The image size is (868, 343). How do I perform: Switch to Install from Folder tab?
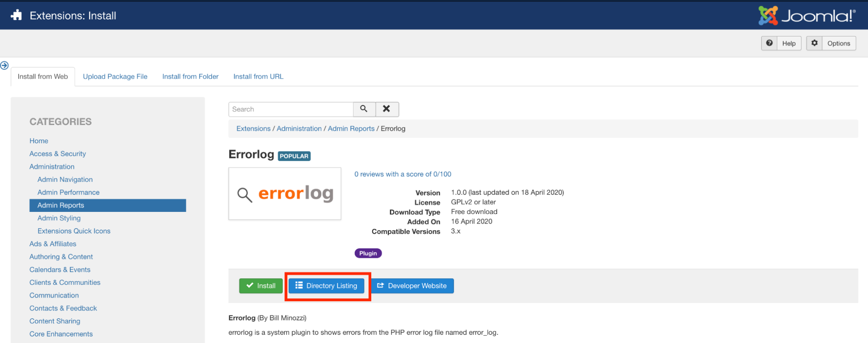[190, 76]
